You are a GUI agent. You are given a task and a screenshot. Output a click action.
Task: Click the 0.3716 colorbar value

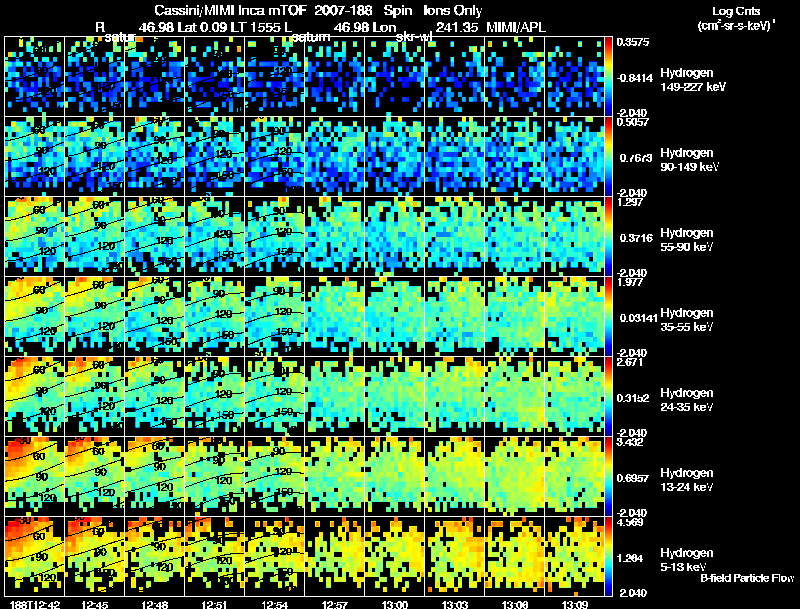[636, 238]
